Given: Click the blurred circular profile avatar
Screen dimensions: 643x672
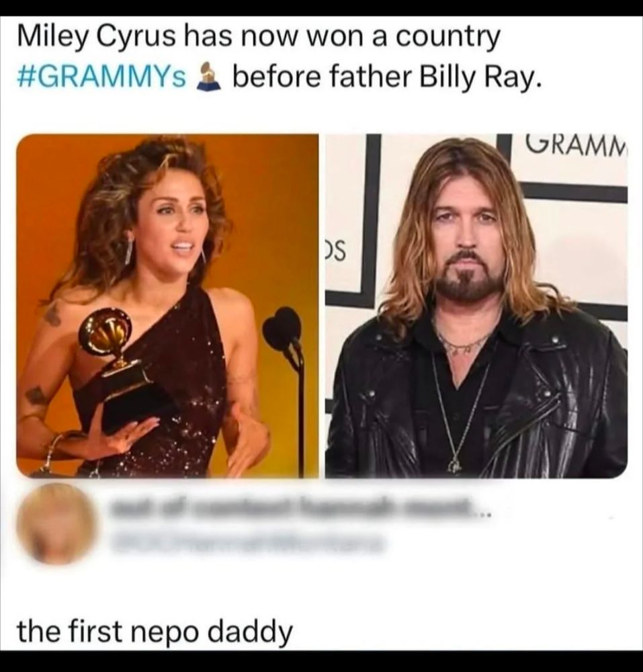Looking at the screenshot, I should click(x=57, y=525).
